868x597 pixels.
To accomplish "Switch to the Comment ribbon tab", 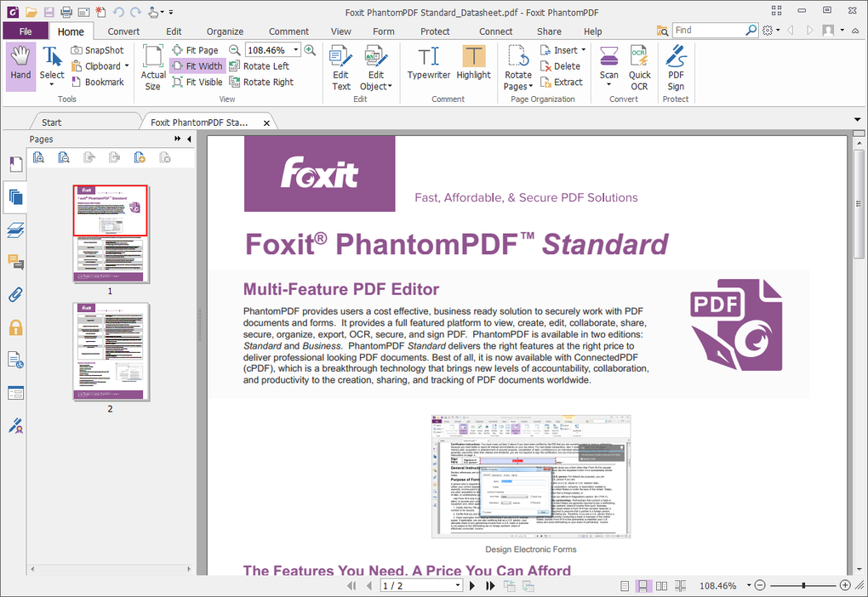I will click(x=288, y=31).
